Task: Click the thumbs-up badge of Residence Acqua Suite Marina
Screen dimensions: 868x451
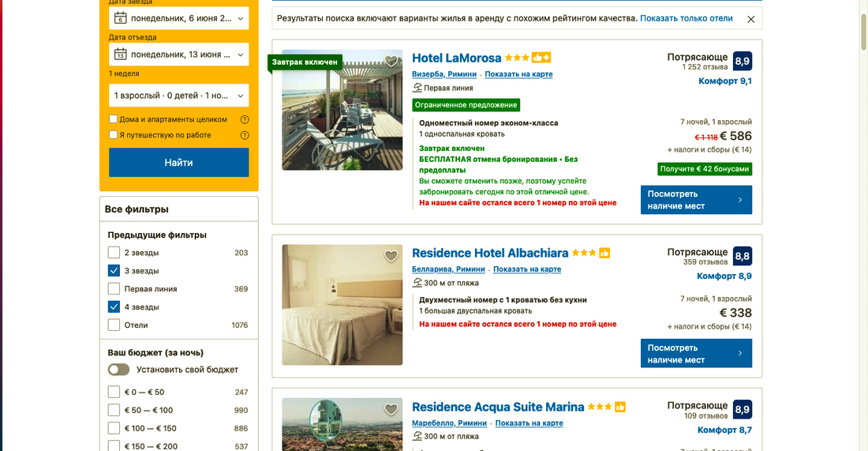Action: point(620,407)
